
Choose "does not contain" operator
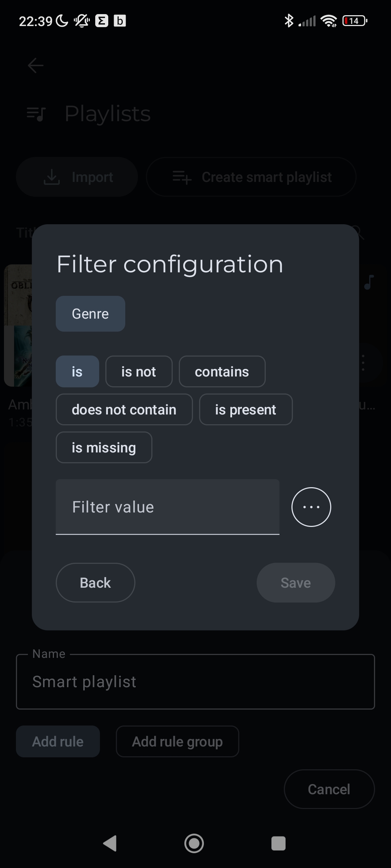click(x=124, y=410)
